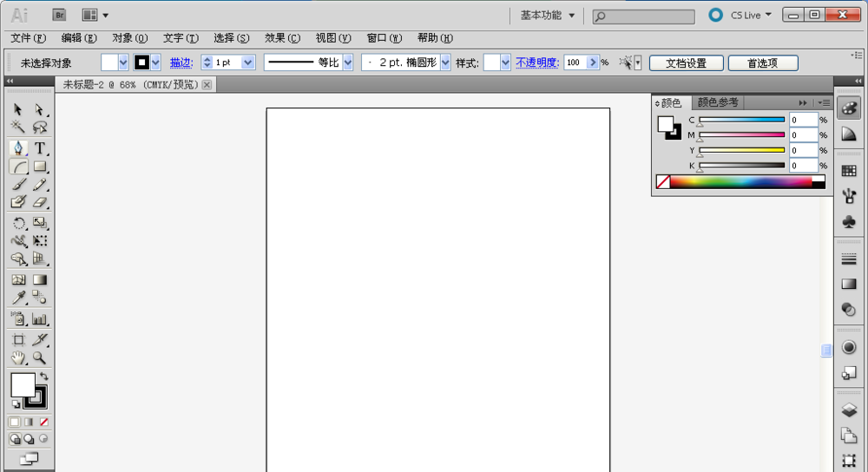Select the Column Graph tool
The width and height of the screenshot is (868, 472).
[39, 318]
